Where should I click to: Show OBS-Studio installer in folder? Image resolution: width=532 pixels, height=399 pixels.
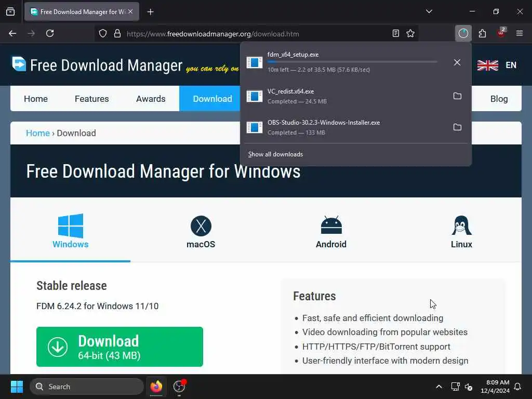click(x=457, y=127)
